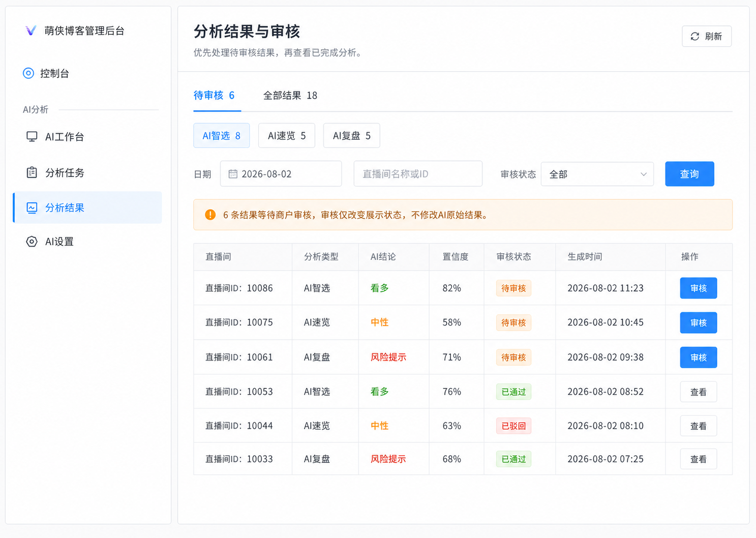Screen dimensions: 756x538
Task: Click 查看 for 直播间 10053
Action: tap(699, 392)
